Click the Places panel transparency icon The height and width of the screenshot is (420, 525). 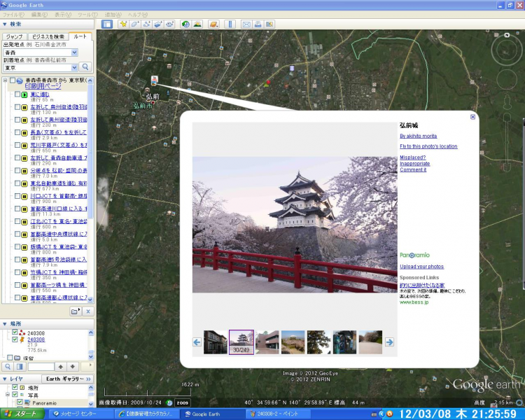click(20, 367)
